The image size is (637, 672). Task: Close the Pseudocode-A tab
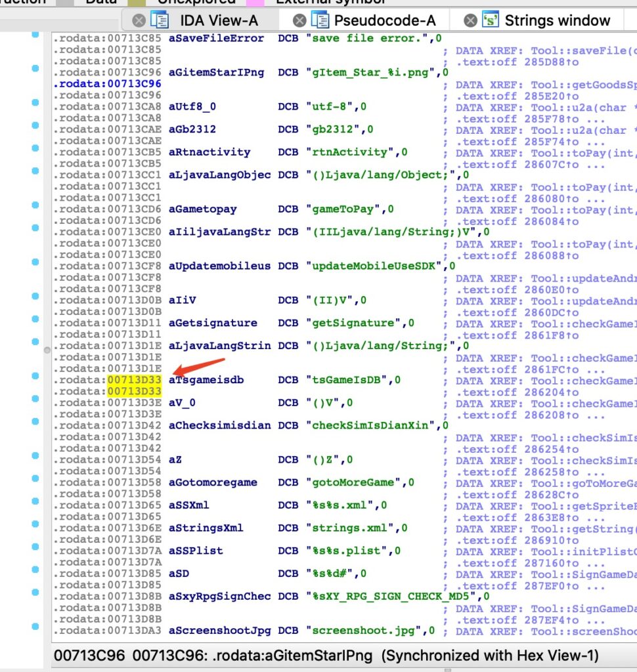coord(299,20)
